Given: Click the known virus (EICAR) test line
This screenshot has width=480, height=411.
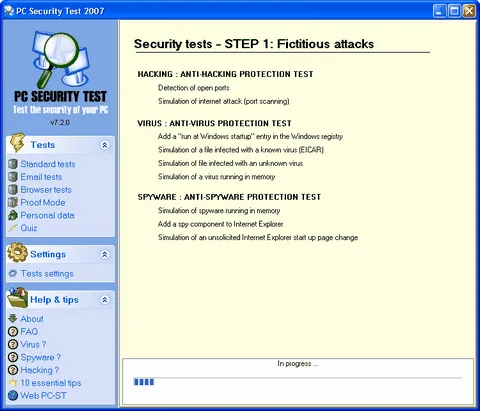Looking at the screenshot, I should click(x=241, y=150).
